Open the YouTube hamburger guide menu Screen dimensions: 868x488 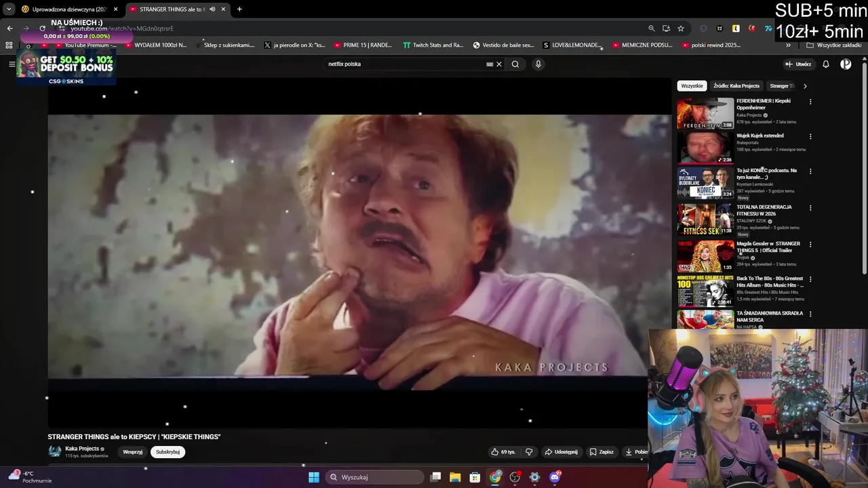12,64
